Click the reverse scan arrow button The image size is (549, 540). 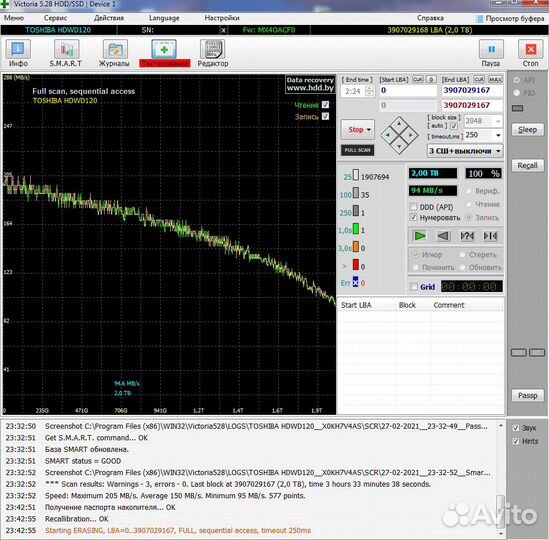click(443, 236)
